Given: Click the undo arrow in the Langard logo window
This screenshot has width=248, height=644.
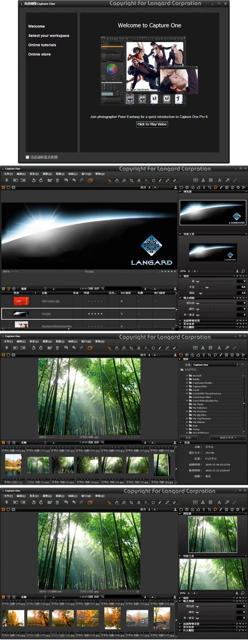Looking at the screenshot, I should 74,180.
